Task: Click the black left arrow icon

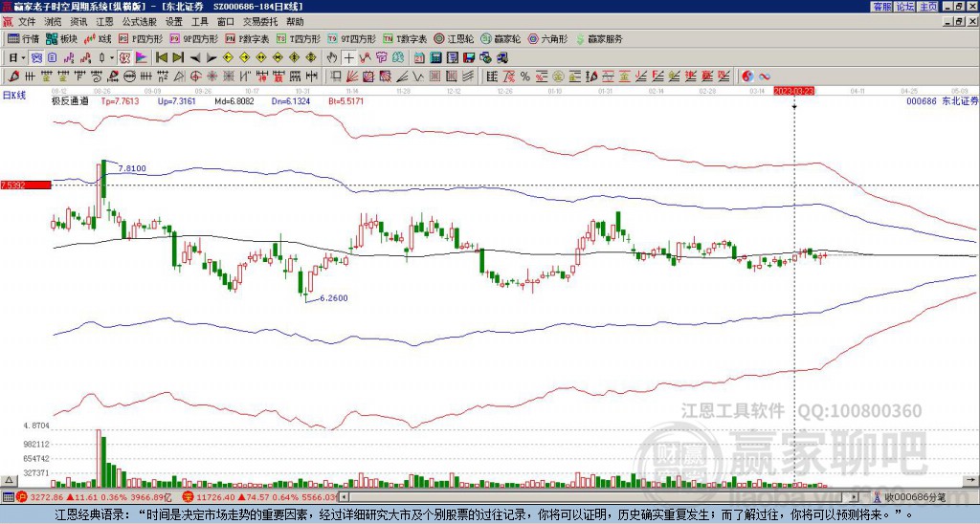Action: click(x=195, y=58)
